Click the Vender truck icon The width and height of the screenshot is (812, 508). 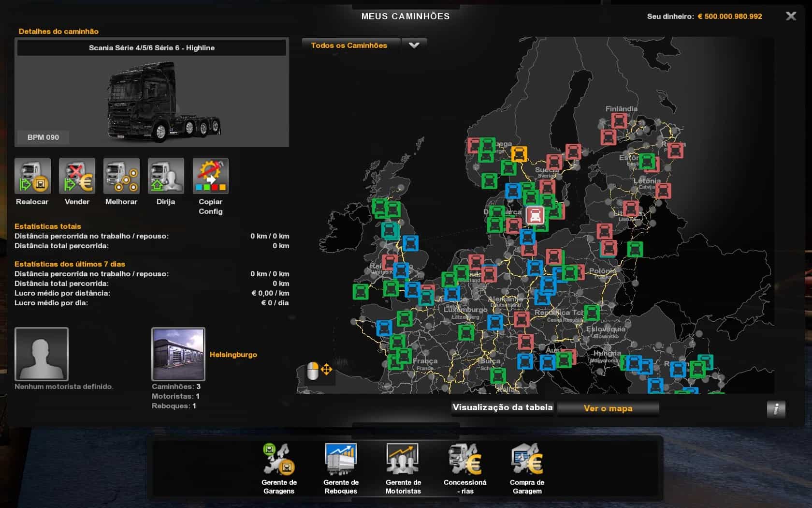coord(77,176)
